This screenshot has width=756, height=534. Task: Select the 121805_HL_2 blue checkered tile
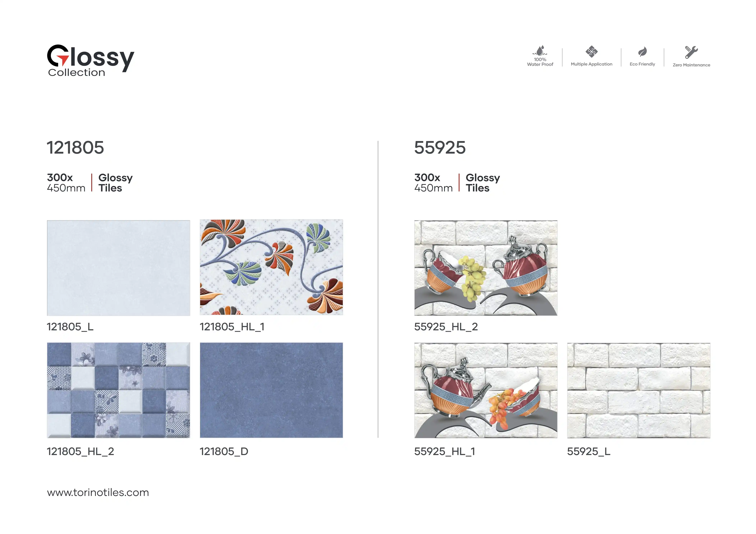(119, 390)
